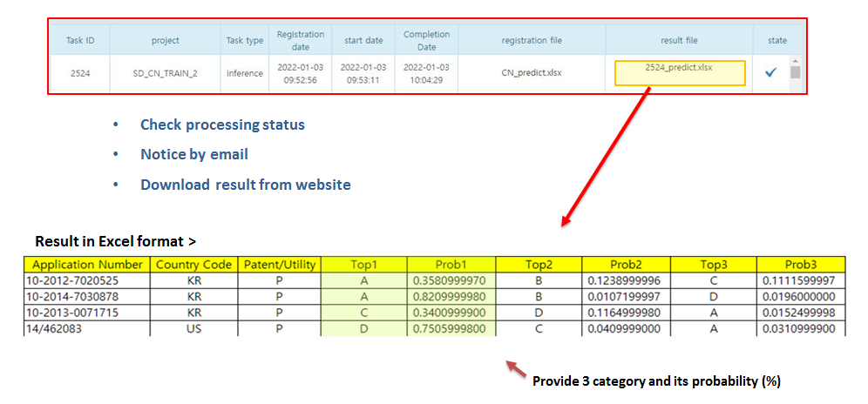Click the registration file column header
This screenshot has width=868, height=404.
tap(532, 40)
